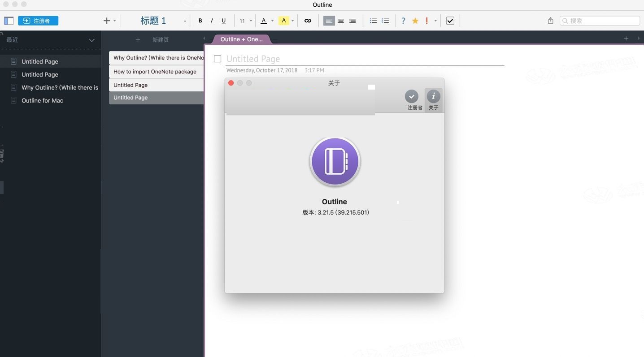Open 'Why Outline?' in the page list
The width and height of the screenshot is (644, 357).
[x=156, y=58]
